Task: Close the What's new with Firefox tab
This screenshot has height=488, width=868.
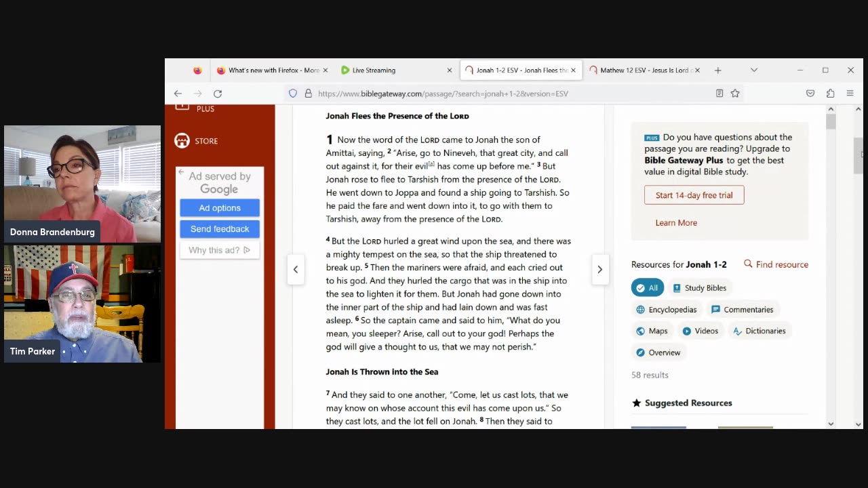Action: point(325,70)
